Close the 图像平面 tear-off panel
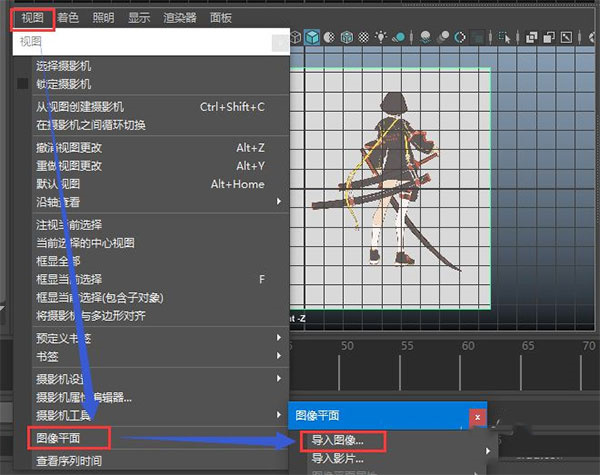Image resolution: width=600 pixels, height=475 pixels. tap(478, 415)
